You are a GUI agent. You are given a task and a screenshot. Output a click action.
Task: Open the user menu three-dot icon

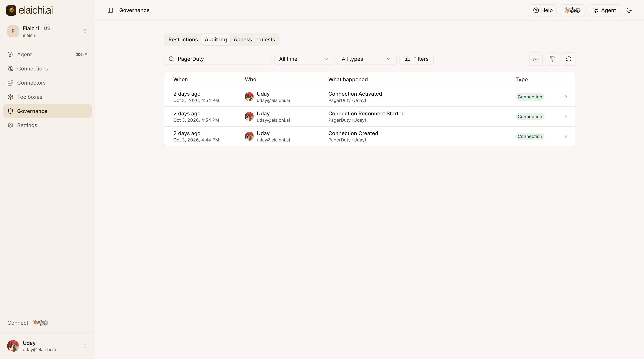85,346
